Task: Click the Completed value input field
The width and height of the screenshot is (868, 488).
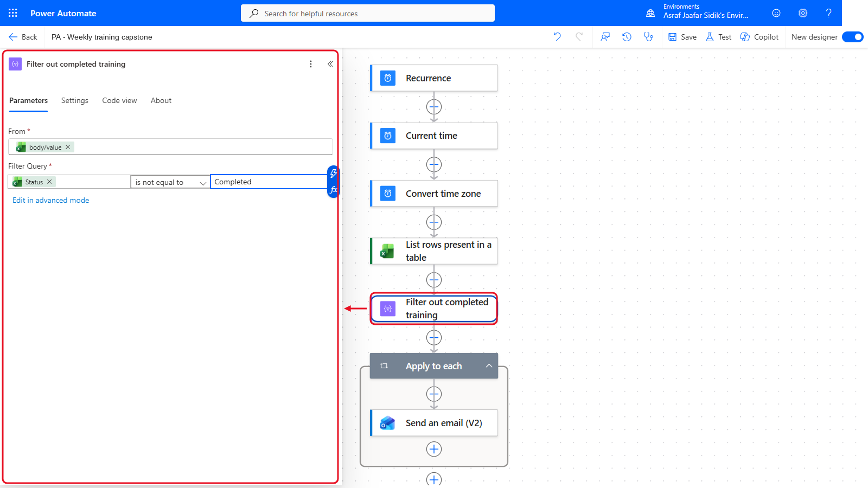Action: tap(269, 182)
